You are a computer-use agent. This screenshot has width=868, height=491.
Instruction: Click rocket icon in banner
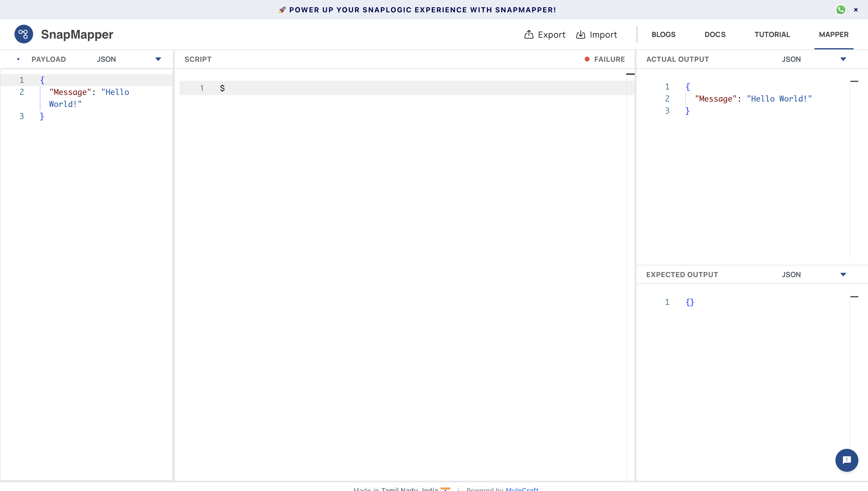282,10
